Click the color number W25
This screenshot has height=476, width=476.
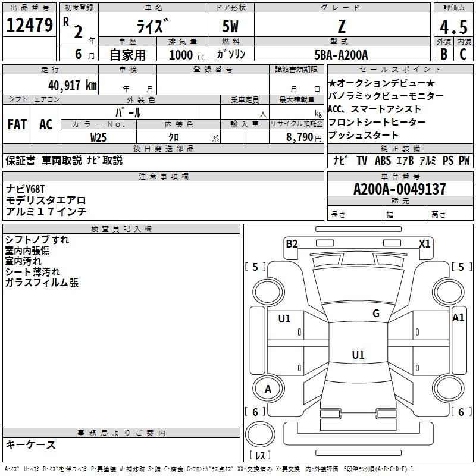point(98,137)
